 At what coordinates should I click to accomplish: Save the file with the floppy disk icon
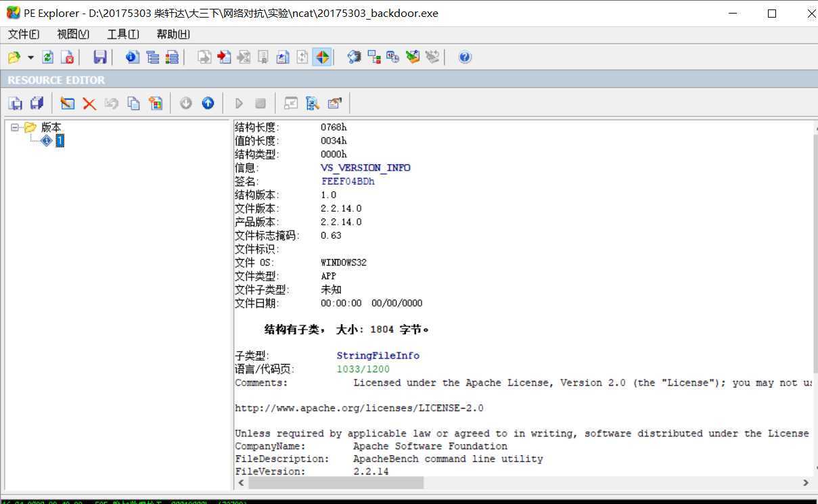pyautogui.click(x=100, y=58)
